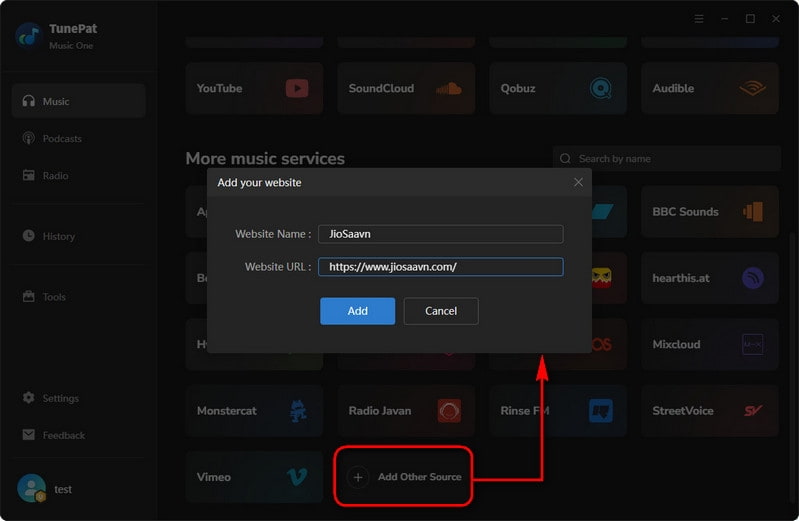Cancel the Add your website dialog
The width and height of the screenshot is (799, 521).
click(x=441, y=311)
